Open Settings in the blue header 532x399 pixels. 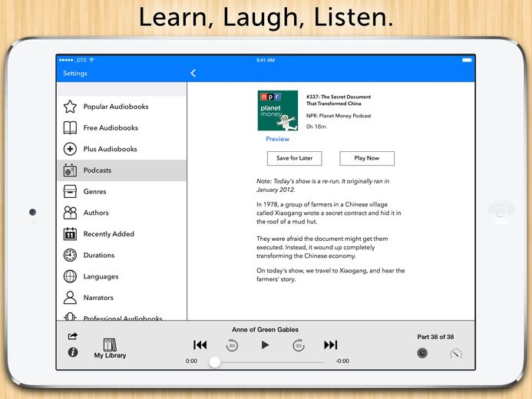[x=75, y=73]
